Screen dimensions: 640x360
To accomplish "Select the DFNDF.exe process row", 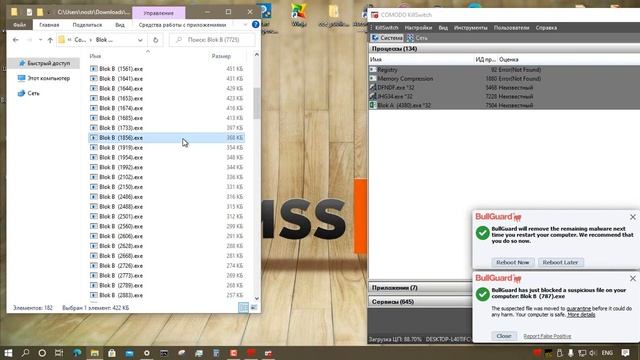I will pyautogui.click(x=504, y=87).
